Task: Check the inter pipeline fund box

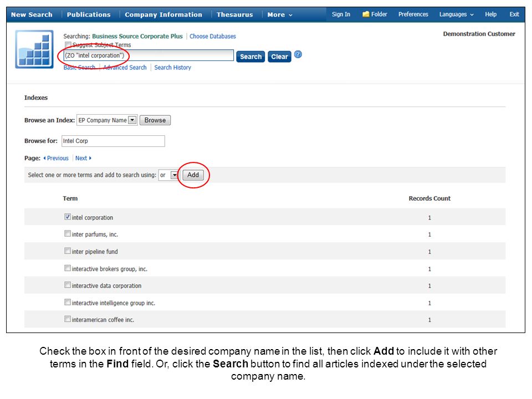Action: tap(68, 251)
